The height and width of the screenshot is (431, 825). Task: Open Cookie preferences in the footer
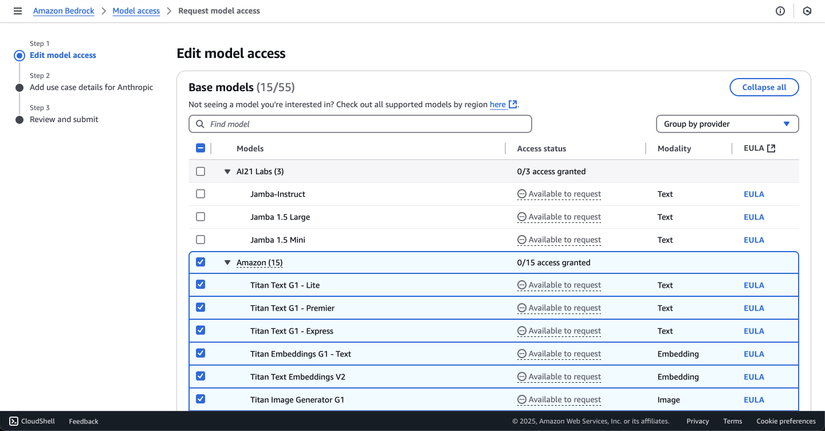[785, 421]
